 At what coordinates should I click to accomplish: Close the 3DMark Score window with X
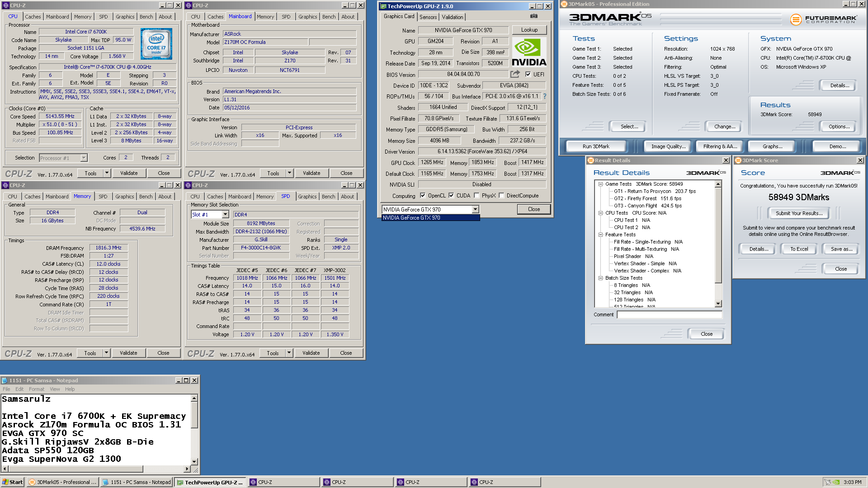860,160
